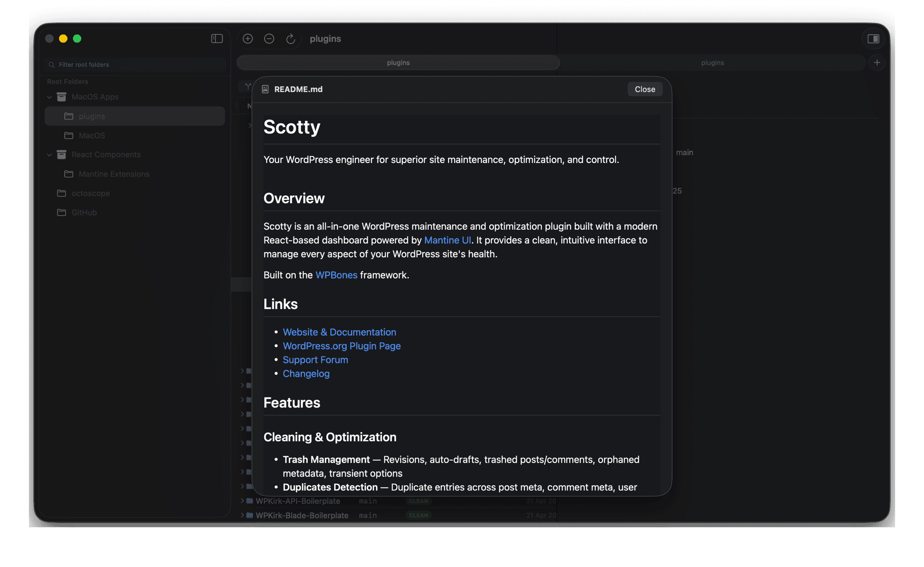Open the WPBones framework link
The width and height of the screenshot is (924, 567).
(336, 275)
